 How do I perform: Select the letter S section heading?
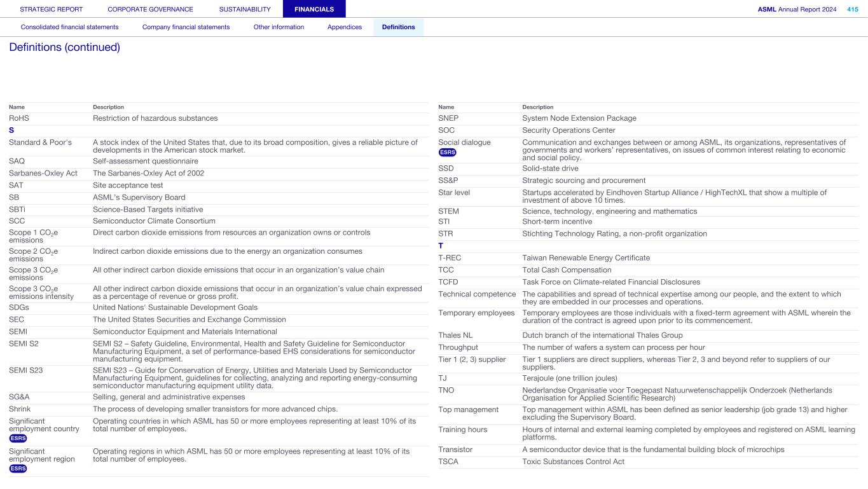coord(11,130)
